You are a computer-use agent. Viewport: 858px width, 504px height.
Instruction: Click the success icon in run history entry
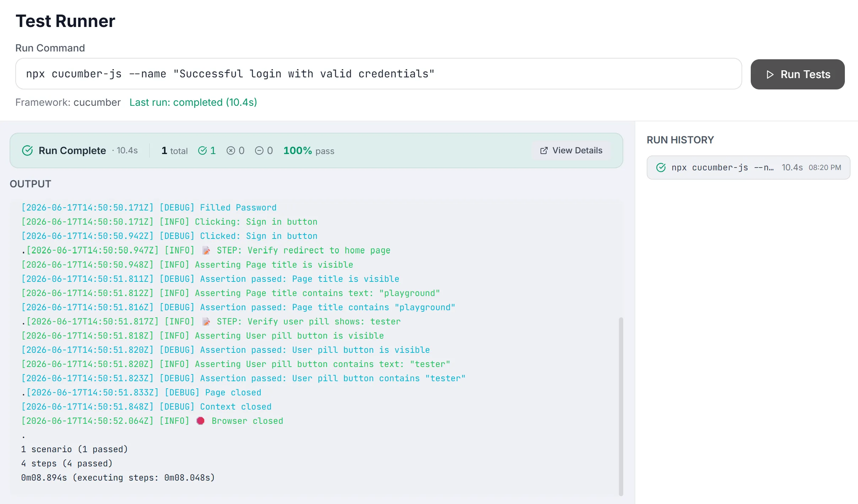[x=661, y=168]
